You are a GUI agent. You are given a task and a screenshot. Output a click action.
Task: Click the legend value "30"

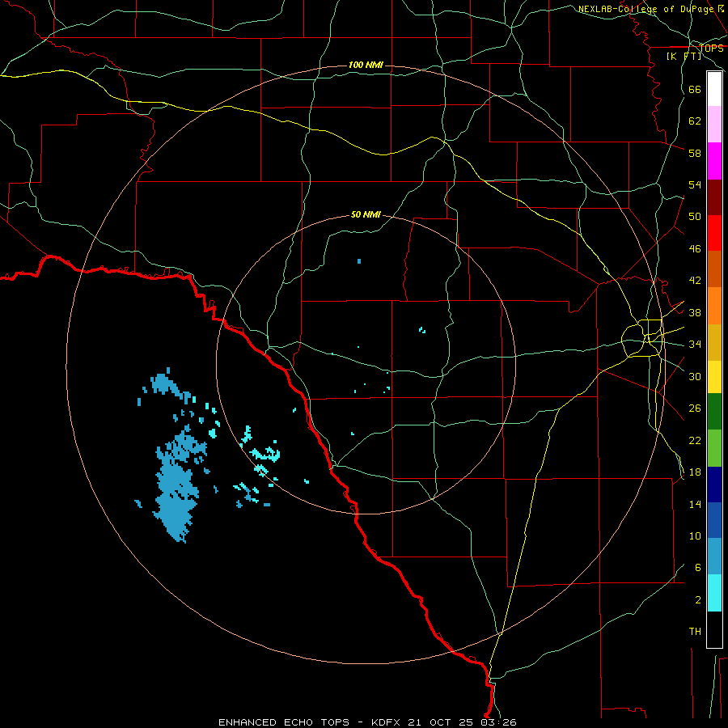coord(695,376)
